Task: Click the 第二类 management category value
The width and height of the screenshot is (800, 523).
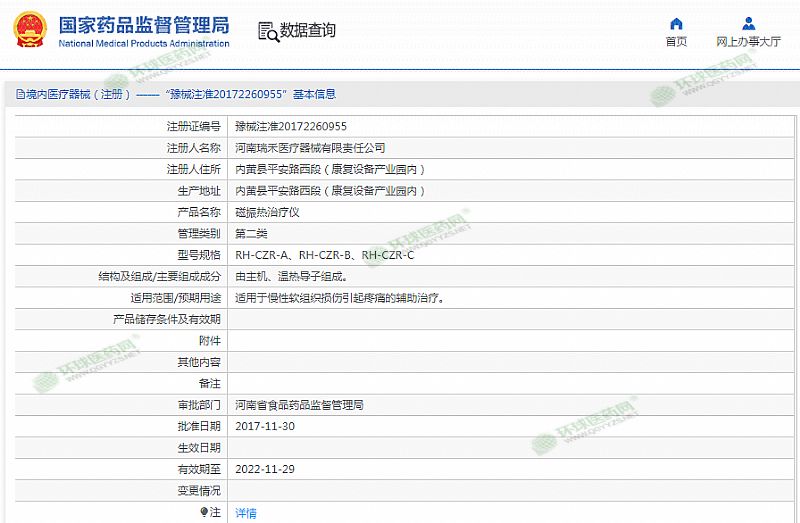Action: [251, 233]
